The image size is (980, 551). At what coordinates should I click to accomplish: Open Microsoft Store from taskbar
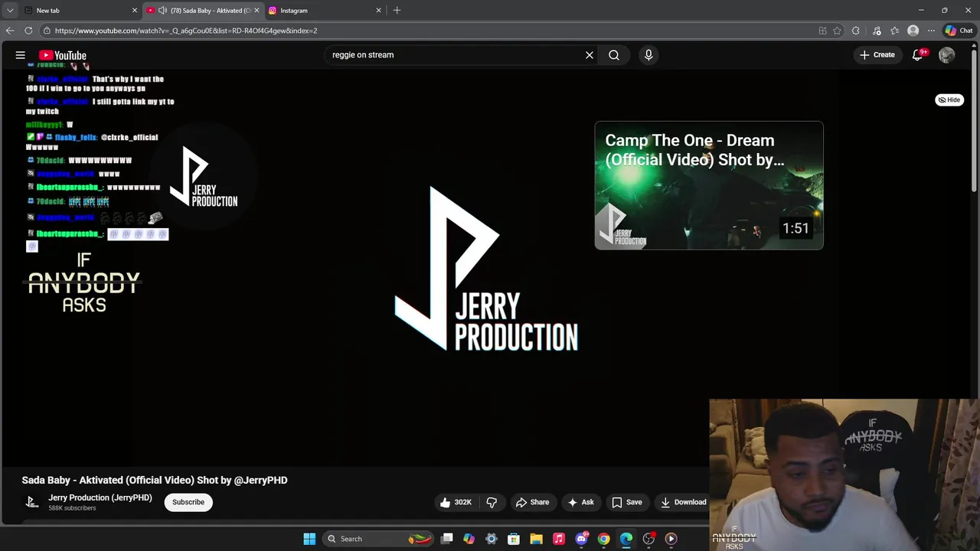pos(514,539)
